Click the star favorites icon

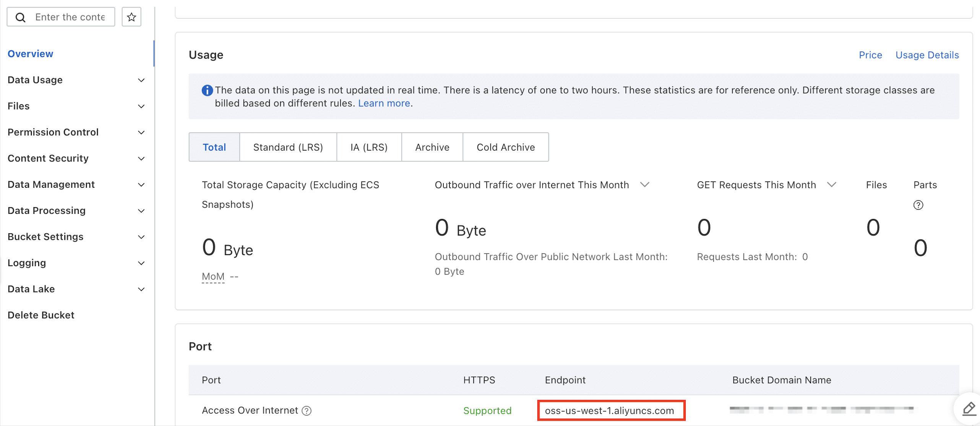tap(131, 17)
